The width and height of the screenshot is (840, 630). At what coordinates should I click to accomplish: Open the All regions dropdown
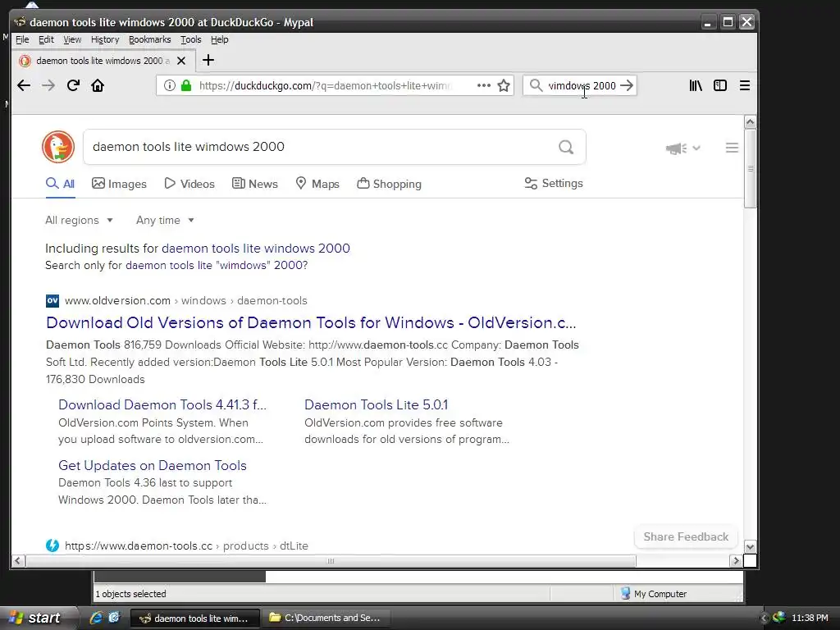tap(80, 220)
